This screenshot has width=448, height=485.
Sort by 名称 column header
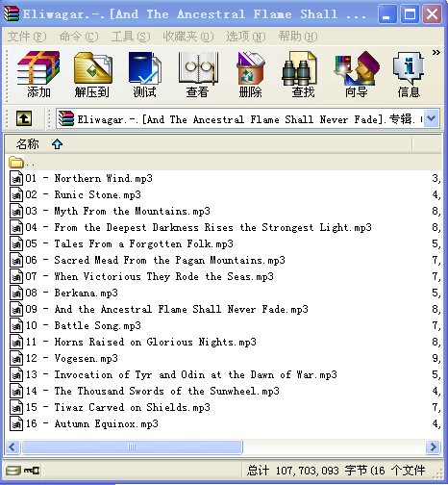click(x=209, y=144)
